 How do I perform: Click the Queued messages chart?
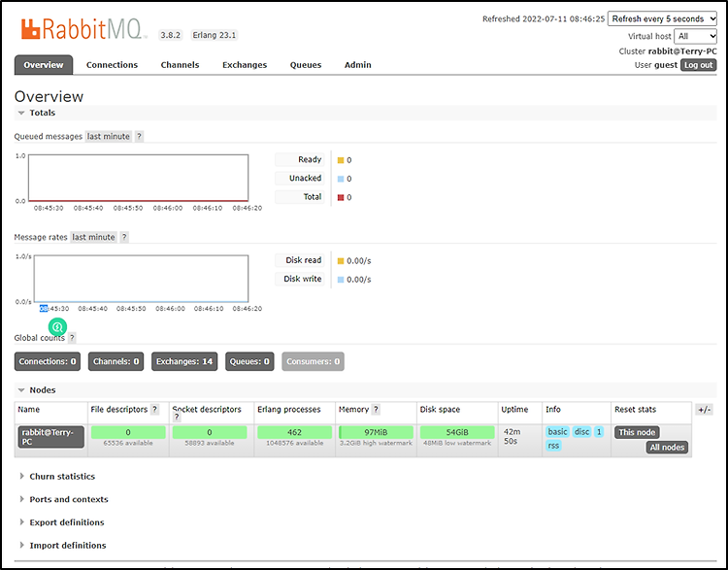[x=139, y=178]
